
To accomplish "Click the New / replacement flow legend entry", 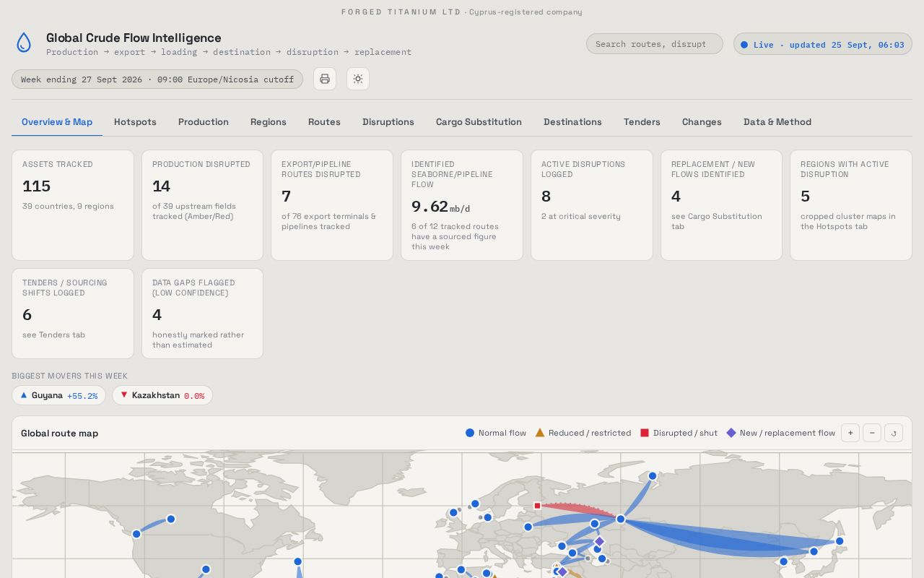I will [780, 433].
